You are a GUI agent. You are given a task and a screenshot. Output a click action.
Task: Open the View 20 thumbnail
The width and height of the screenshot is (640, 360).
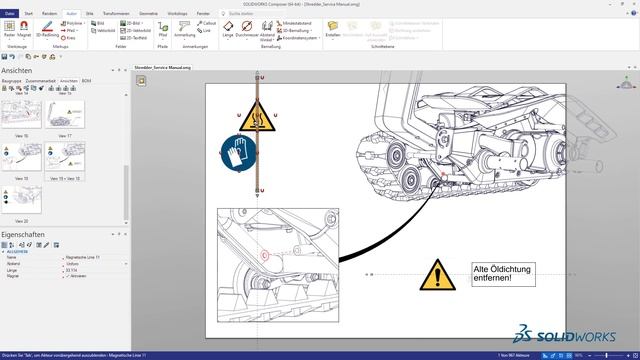click(x=21, y=200)
